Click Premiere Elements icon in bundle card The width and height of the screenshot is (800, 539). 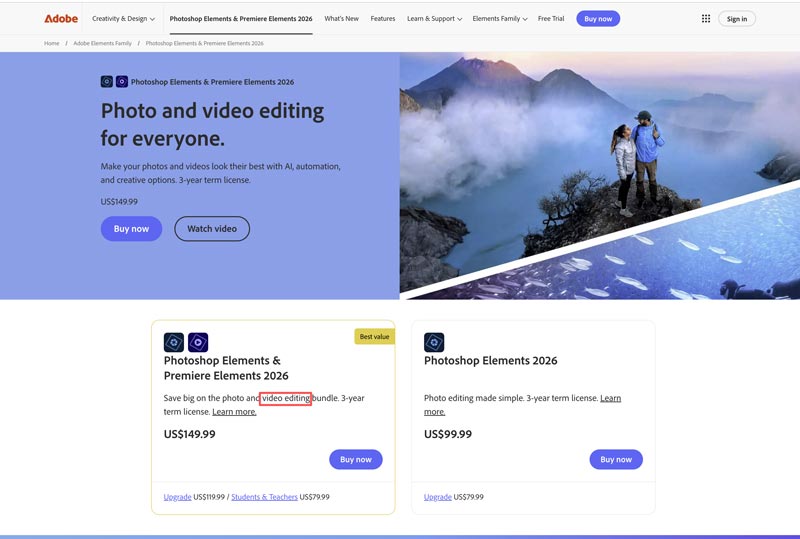(x=198, y=342)
